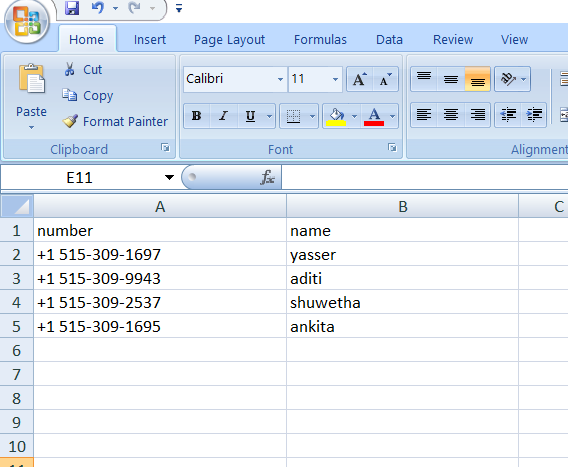The height and width of the screenshot is (467, 568).
Task: Click the Paste clipboard icon
Action: pyautogui.click(x=32, y=79)
